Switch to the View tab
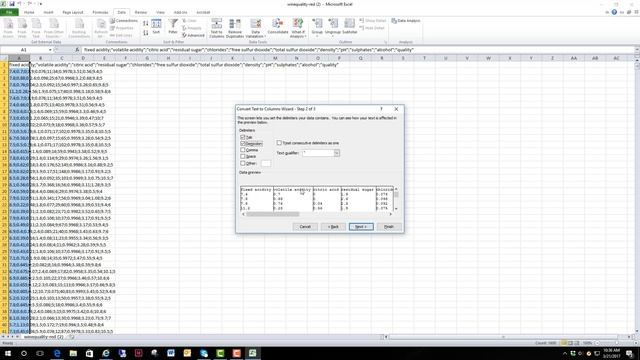Screen dimensions: 640x360 [x=160, y=12]
